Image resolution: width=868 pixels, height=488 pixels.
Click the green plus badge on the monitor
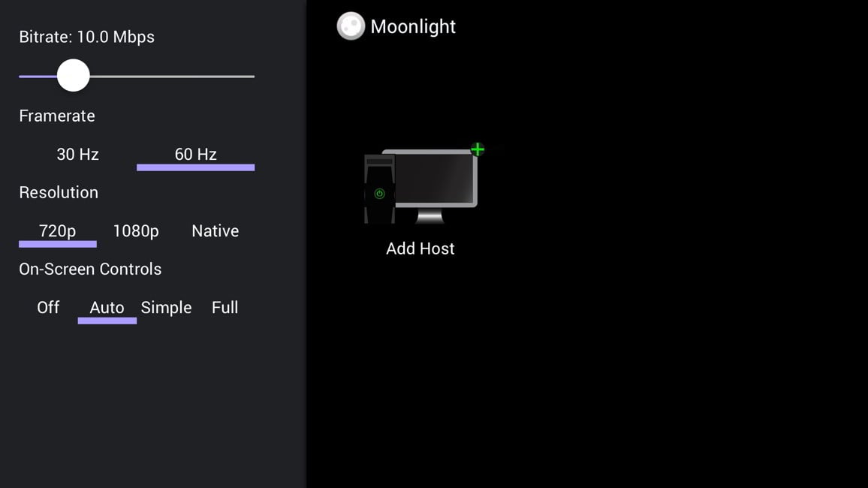(x=478, y=149)
